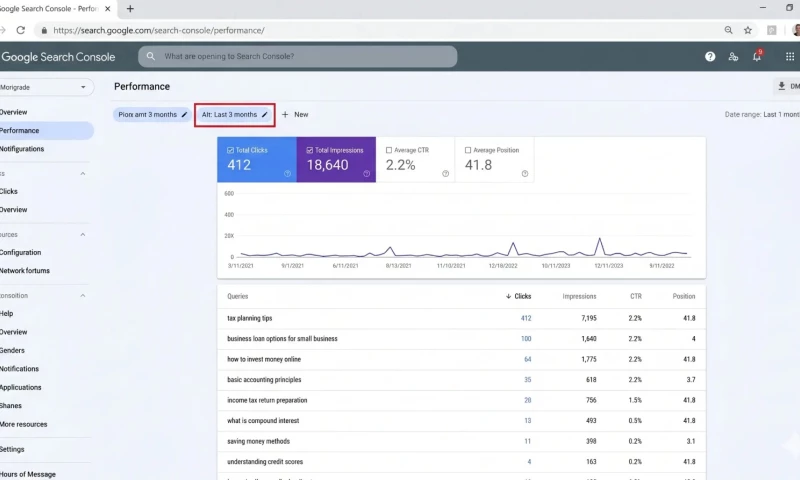The image size is (800, 480).
Task: Select the 'income tax return preparation' query
Action: 461,400
